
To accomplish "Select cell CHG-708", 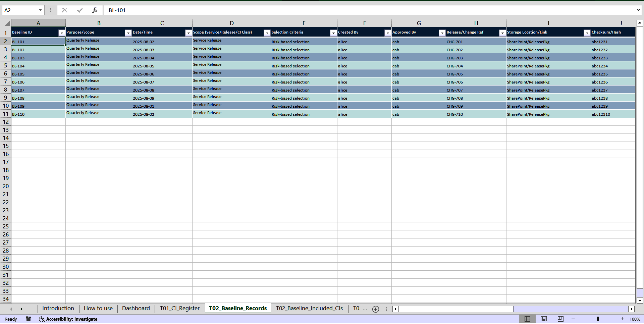I will (x=476, y=98).
